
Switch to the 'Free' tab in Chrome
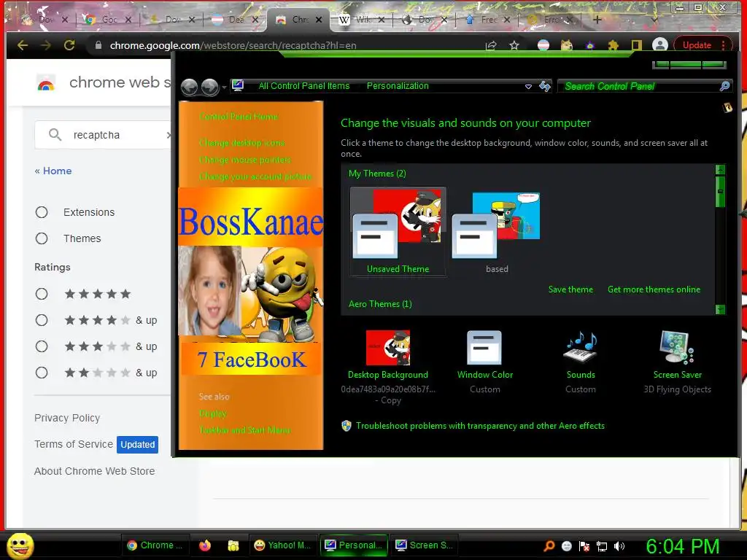click(x=488, y=20)
